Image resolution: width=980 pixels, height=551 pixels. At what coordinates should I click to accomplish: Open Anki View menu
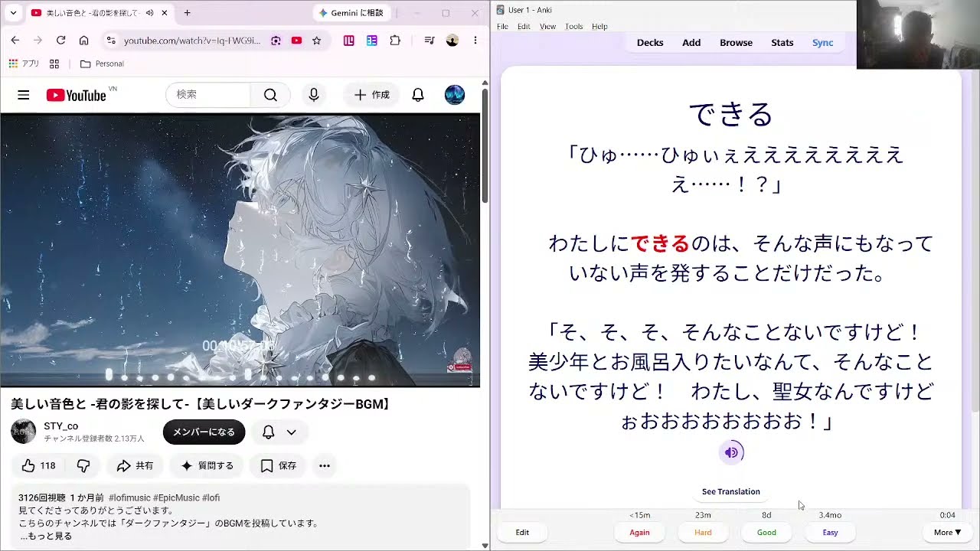(x=547, y=26)
